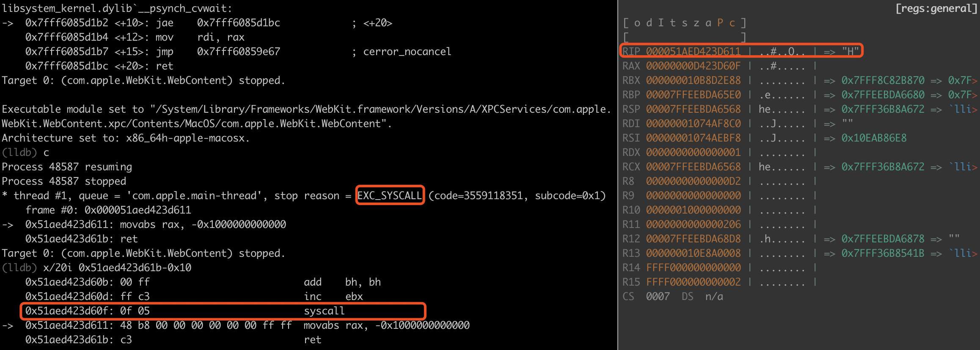Click the "Architecture set to" output line
This screenshot has height=350, width=980.
126,138
